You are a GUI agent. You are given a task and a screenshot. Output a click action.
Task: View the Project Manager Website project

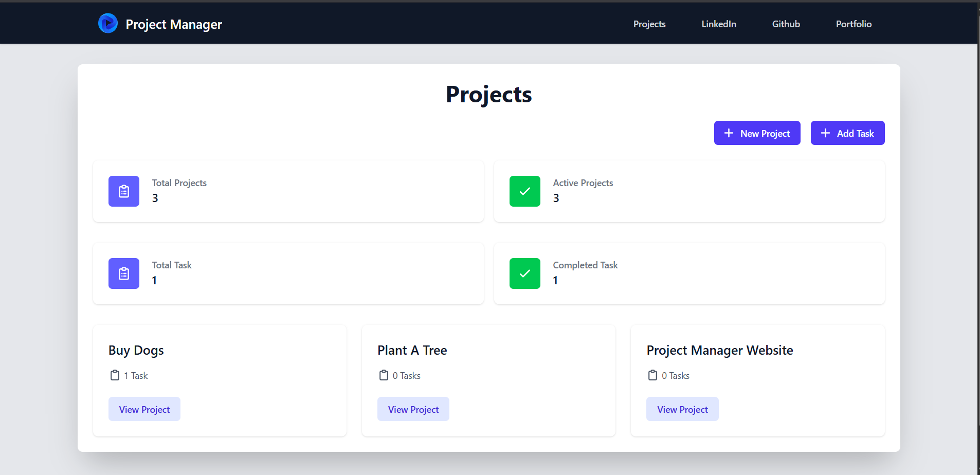click(x=682, y=409)
